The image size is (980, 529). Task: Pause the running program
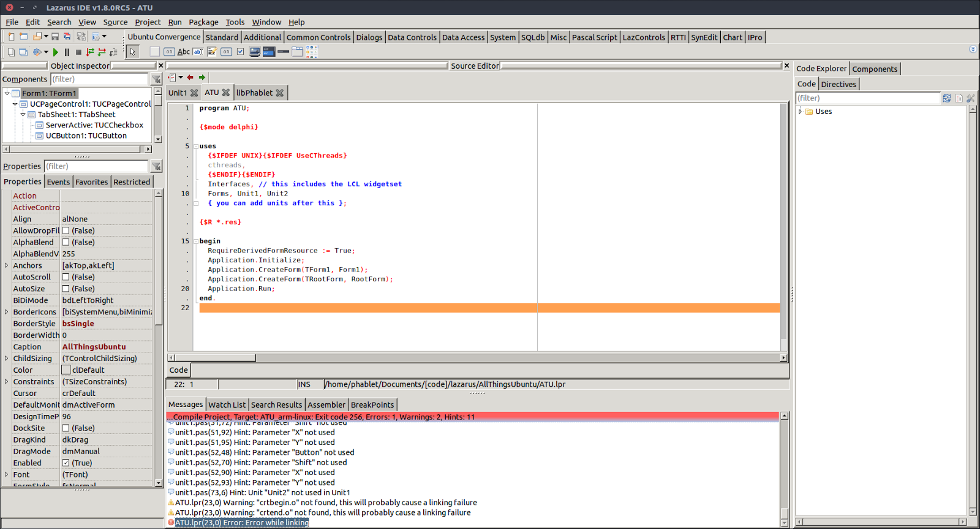[x=67, y=52]
